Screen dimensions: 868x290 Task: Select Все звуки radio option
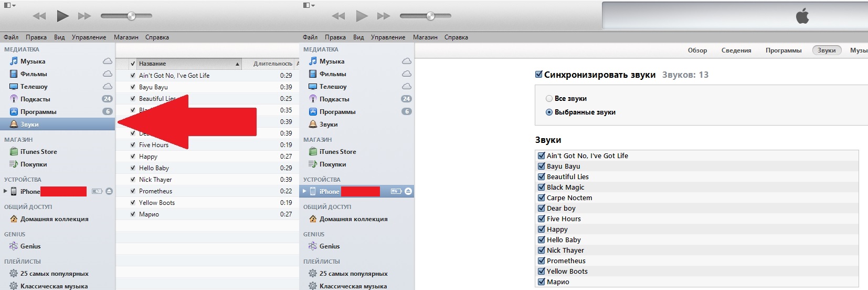549,98
